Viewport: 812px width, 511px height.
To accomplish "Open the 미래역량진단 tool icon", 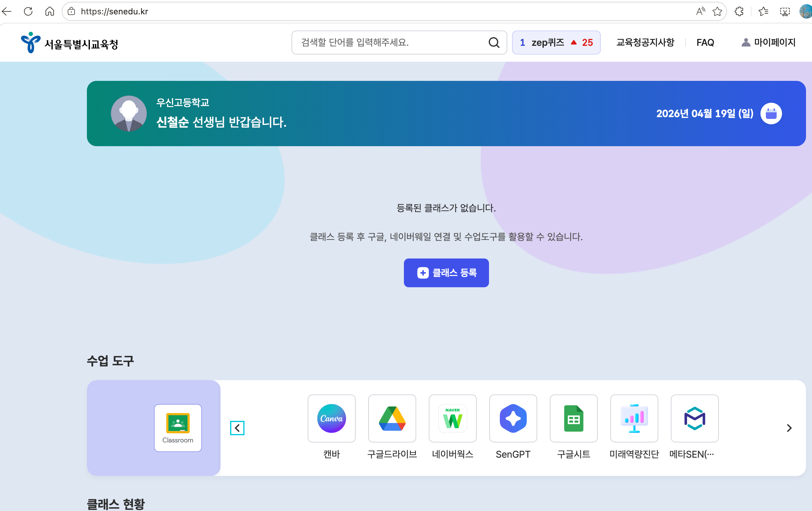I will [634, 418].
